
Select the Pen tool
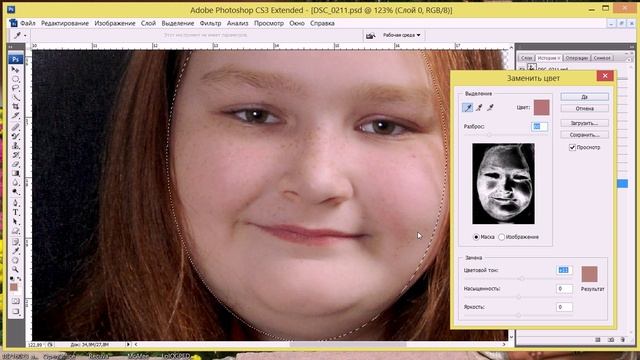pos(16,203)
